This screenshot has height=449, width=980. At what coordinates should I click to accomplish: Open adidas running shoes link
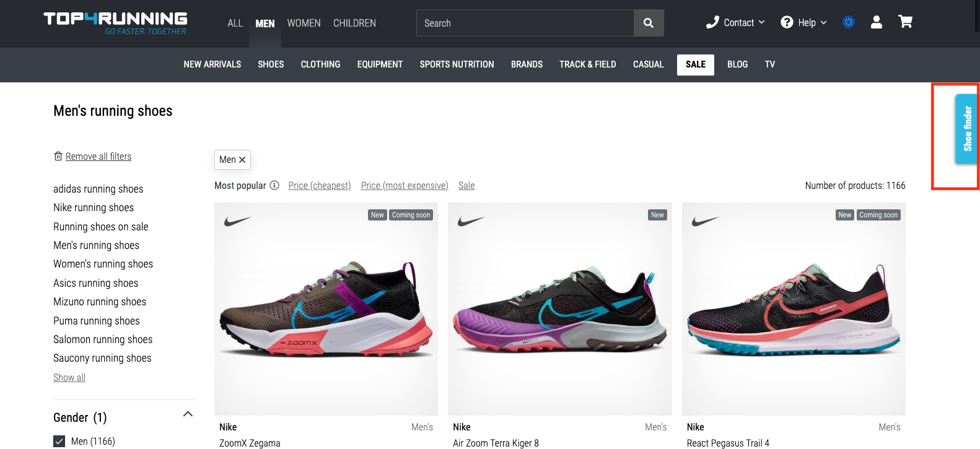tap(98, 189)
